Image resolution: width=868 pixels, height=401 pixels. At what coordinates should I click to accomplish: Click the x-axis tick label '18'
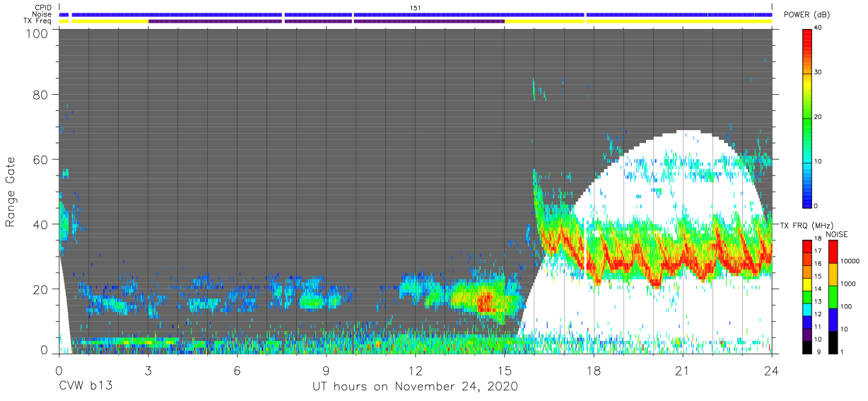[x=593, y=370]
